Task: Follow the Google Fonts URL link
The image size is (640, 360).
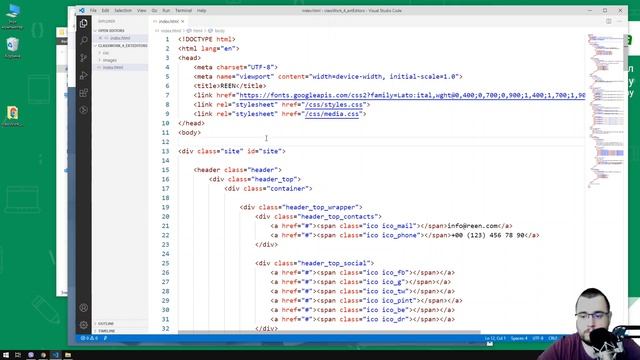Action: [x=412, y=95]
